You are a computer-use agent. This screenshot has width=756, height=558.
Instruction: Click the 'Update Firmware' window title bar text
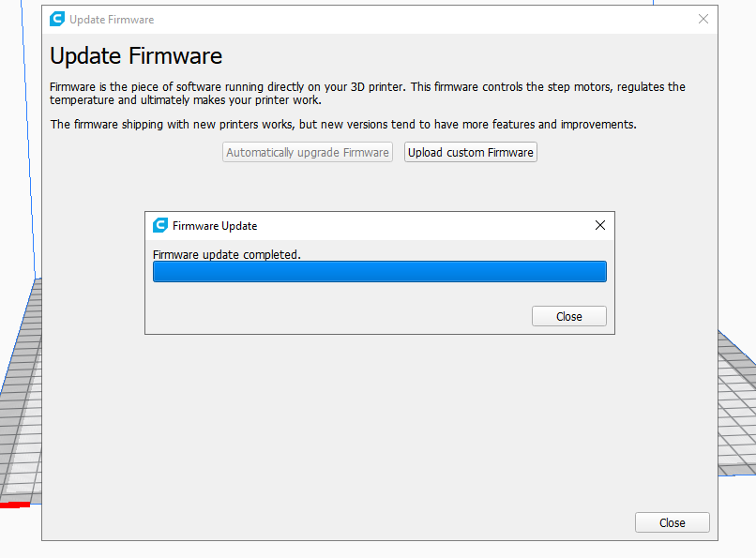coord(112,20)
